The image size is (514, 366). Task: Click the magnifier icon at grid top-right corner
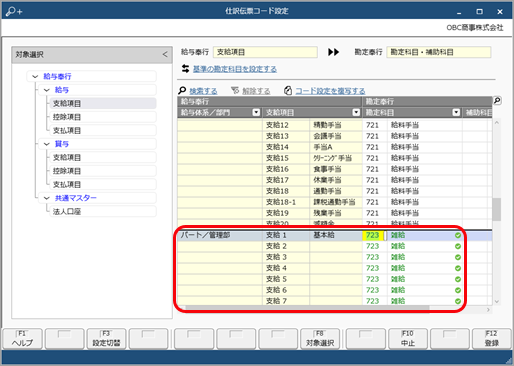[497, 100]
